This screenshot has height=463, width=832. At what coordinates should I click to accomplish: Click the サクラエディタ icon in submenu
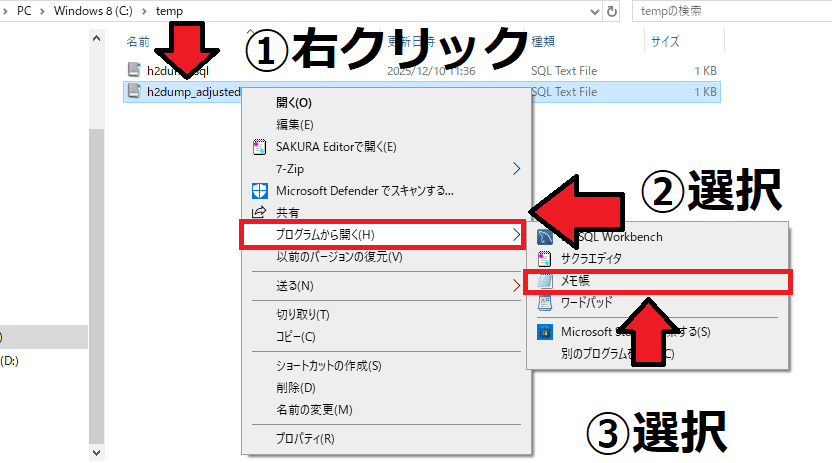point(545,258)
